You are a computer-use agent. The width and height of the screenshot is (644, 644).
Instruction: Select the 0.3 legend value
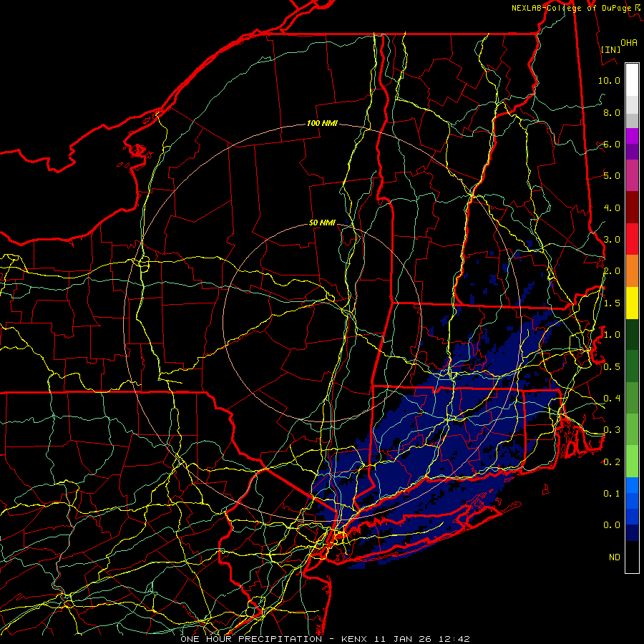point(612,430)
